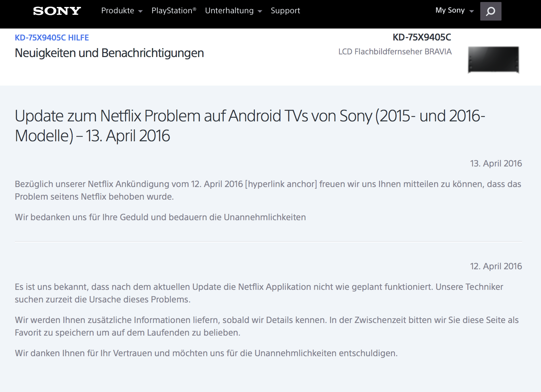Viewport: 541px width, 392px height.
Task: Open the KD-75X9405C HILFE link
Action: [x=52, y=37]
